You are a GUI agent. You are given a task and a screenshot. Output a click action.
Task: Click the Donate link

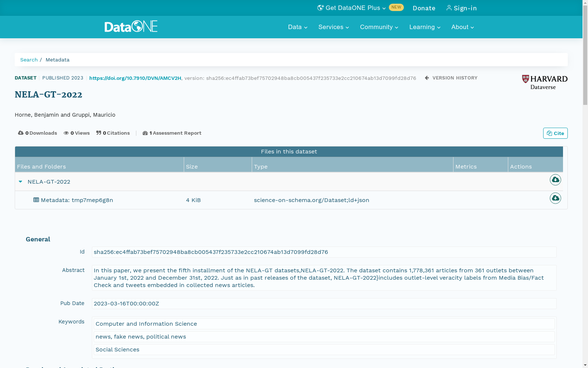[424, 8]
